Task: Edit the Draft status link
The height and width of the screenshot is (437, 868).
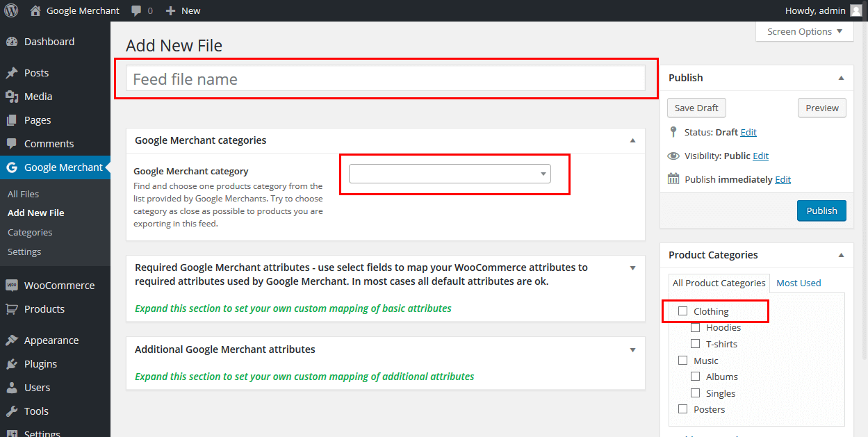Action: (x=748, y=132)
